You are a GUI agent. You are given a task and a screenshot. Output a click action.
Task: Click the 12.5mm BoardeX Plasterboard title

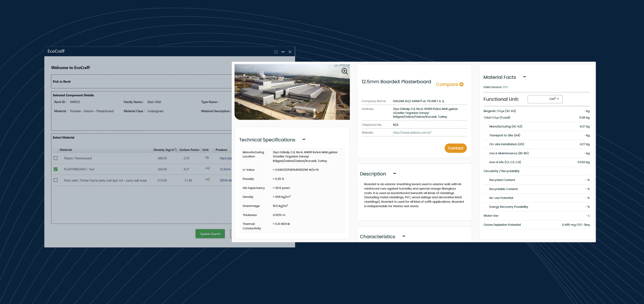click(396, 82)
